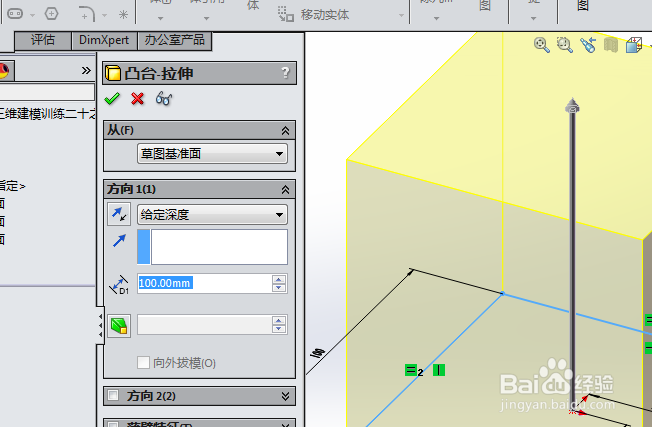Collapse the 方向 1 section
The width and height of the screenshot is (652, 427).
pos(285,190)
